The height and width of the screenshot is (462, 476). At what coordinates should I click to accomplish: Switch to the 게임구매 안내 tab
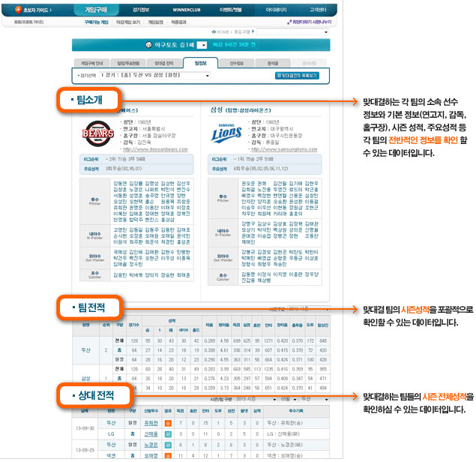[91, 63]
